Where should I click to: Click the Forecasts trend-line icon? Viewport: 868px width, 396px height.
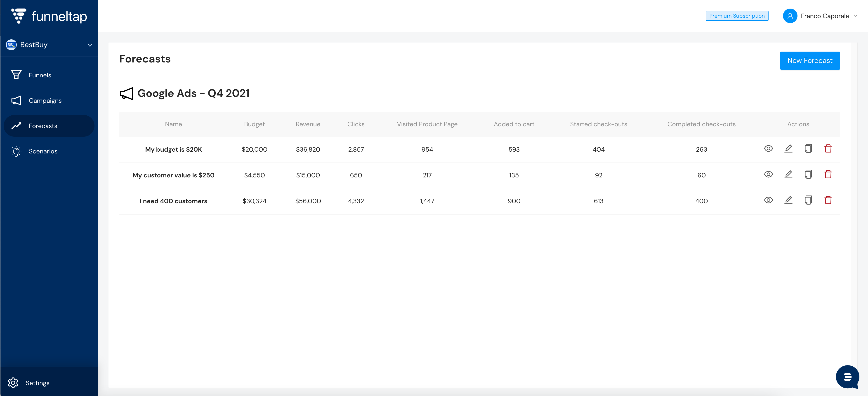click(x=16, y=126)
